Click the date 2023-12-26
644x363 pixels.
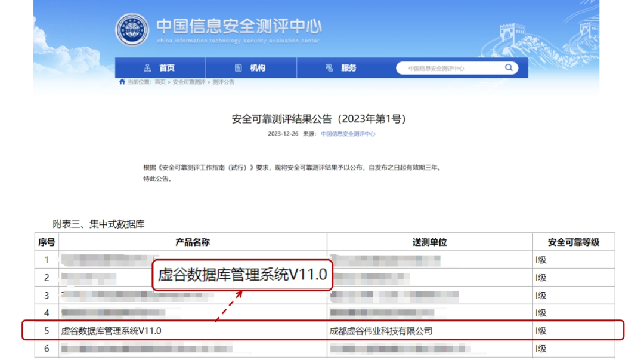[x=283, y=134]
